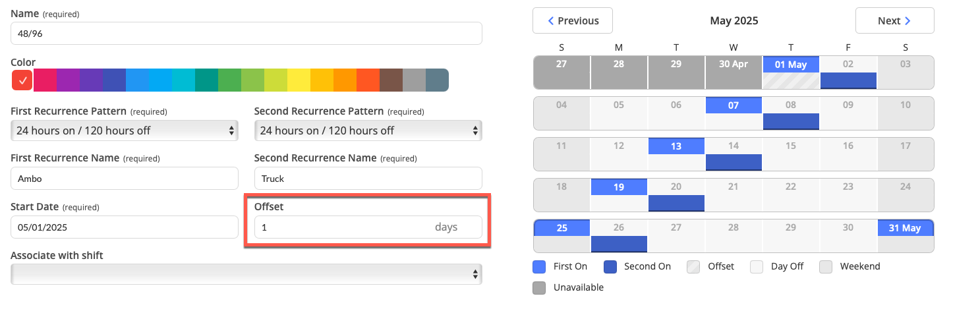
Task: Select the checked red color swatch
Action: tap(22, 80)
